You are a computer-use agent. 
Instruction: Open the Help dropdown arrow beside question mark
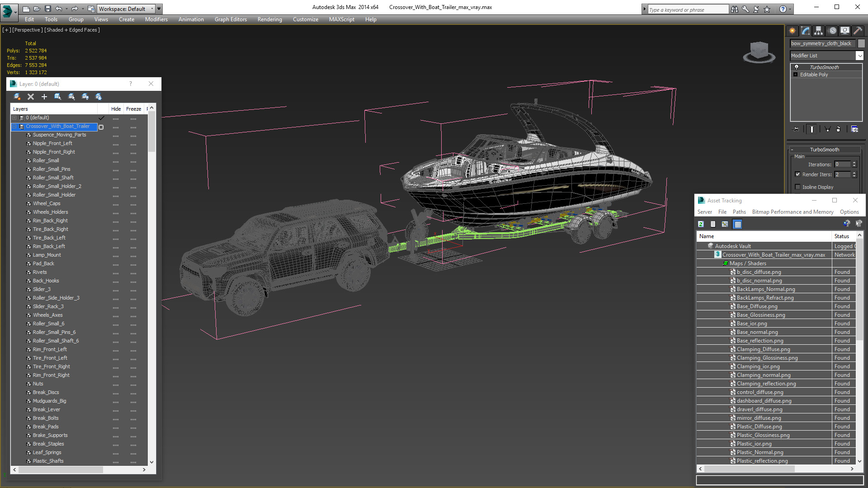click(x=790, y=9)
